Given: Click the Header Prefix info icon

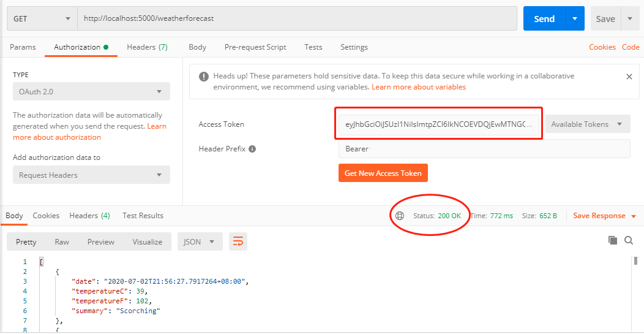Looking at the screenshot, I should click(253, 149).
